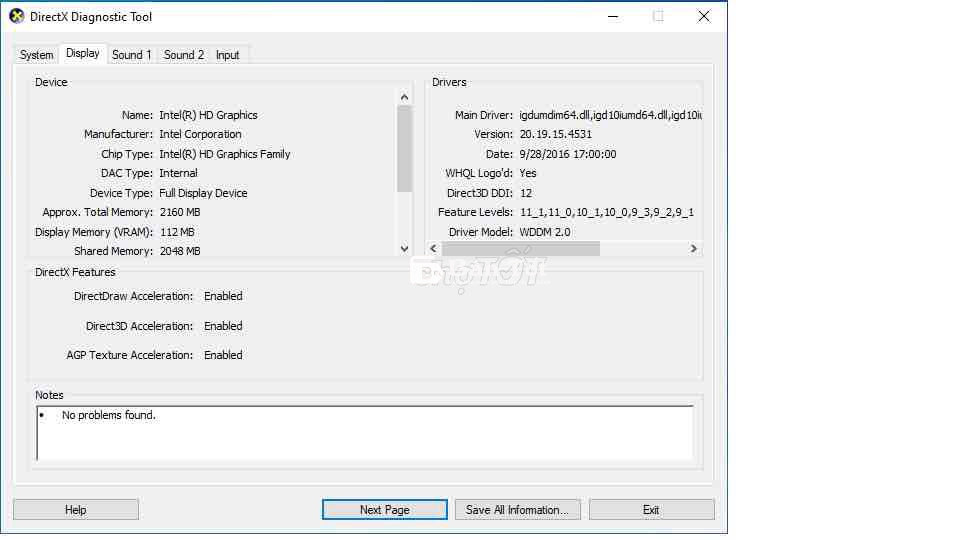
Task: Click the Drivers panel horizontal scrollbar thumb
Action: pos(521,249)
